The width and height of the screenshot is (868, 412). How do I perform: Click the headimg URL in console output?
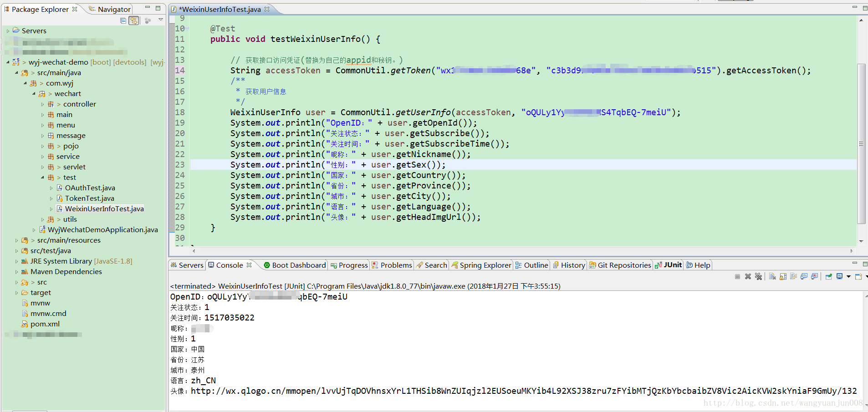click(x=524, y=391)
